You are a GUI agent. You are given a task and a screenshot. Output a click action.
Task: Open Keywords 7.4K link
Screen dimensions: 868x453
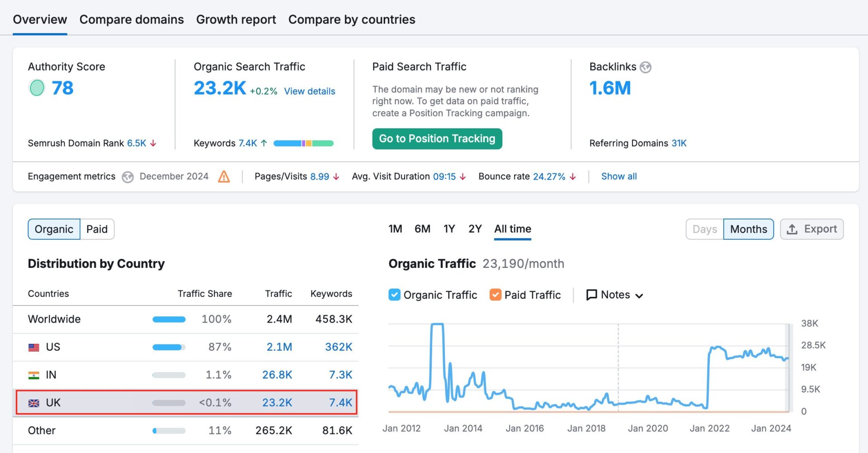pos(248,143)
